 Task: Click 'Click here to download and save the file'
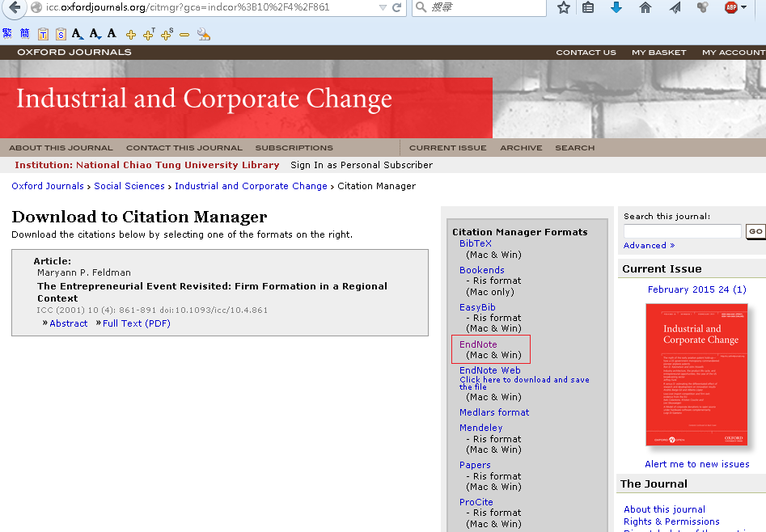524,383
